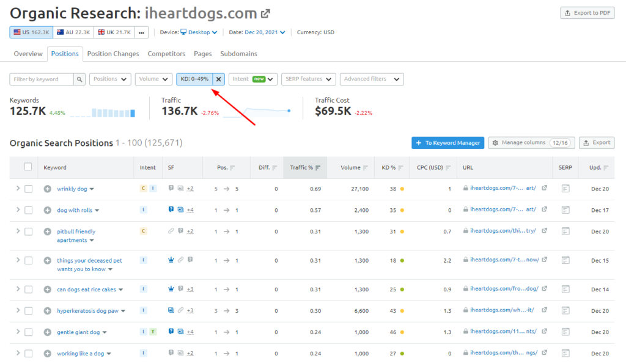Sort by KD % column sort icon
Screen dimensions: 626x364
400,168
